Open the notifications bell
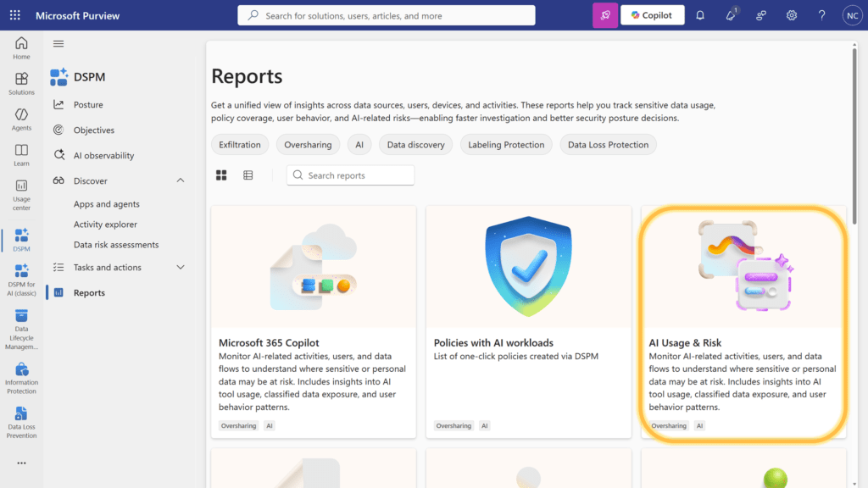This screenshot has width=868, height=488. (699, 15)
